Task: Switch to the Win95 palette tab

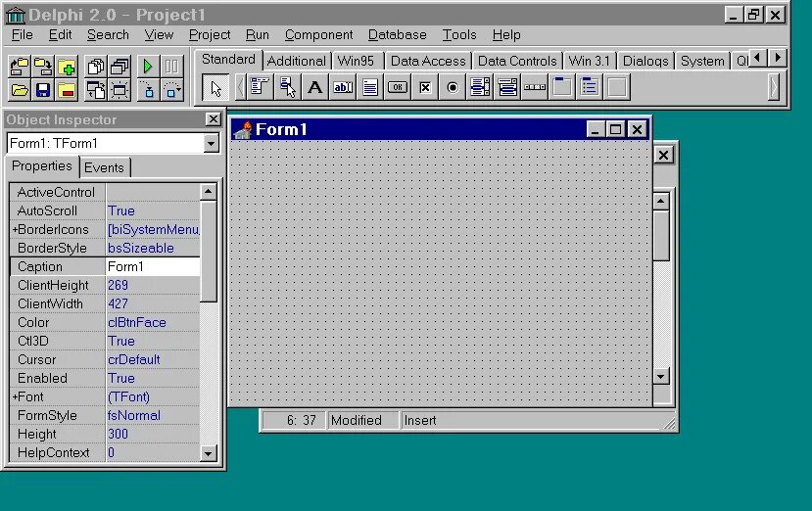Action: (x=356, y=61)
